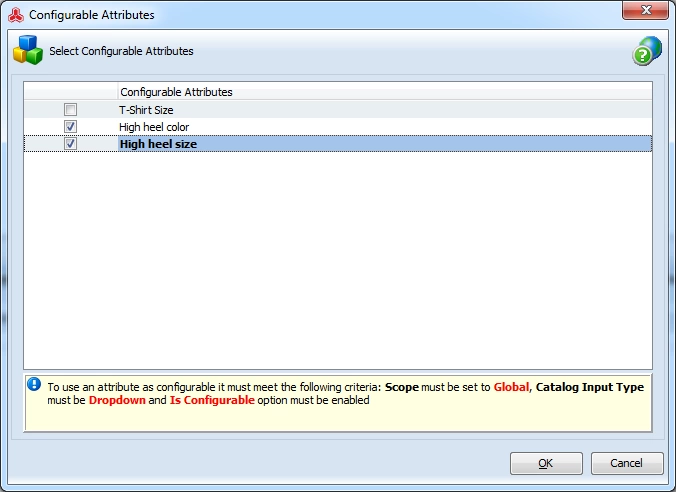Dismiss dialog with Cancel button
The height and width of the screenshot is (492, 676).
[x=627, y=463]
